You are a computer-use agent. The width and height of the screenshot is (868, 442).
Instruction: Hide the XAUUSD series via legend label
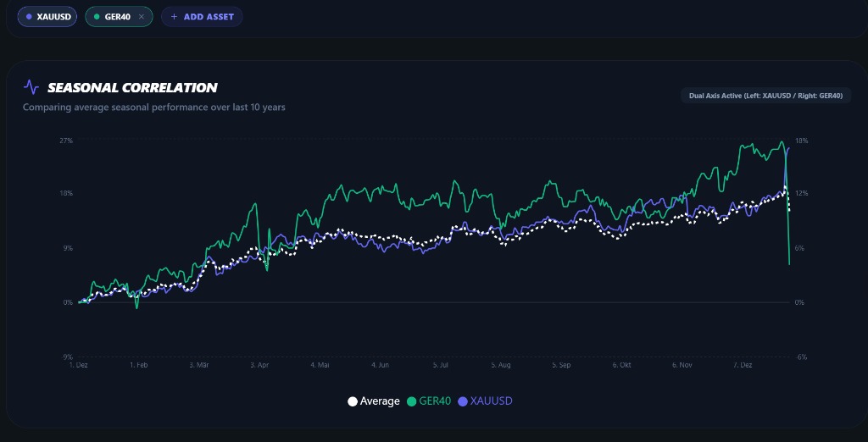click(492, 401)
